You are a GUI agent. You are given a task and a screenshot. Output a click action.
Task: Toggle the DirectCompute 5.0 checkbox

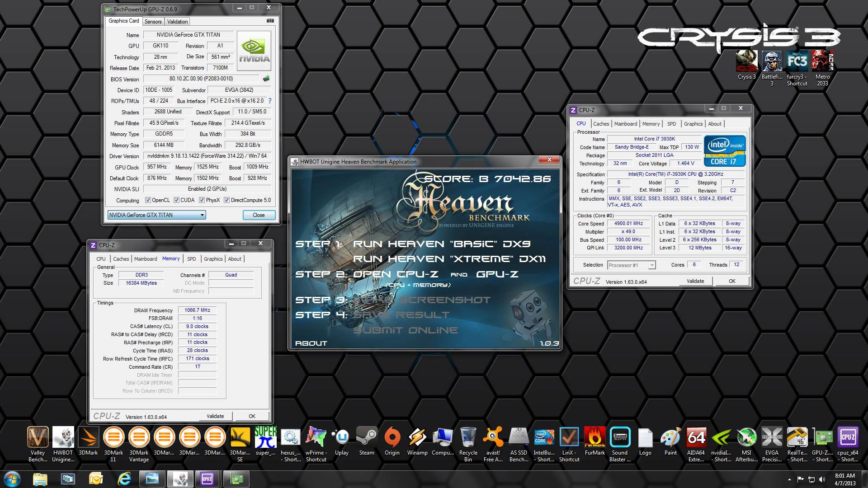[x=226, y=200]
